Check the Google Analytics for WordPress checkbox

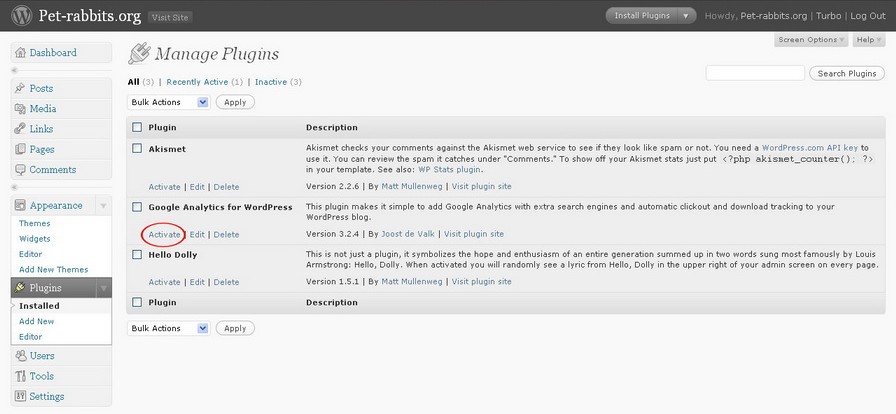pyautogui.click(x=137, y=207)
